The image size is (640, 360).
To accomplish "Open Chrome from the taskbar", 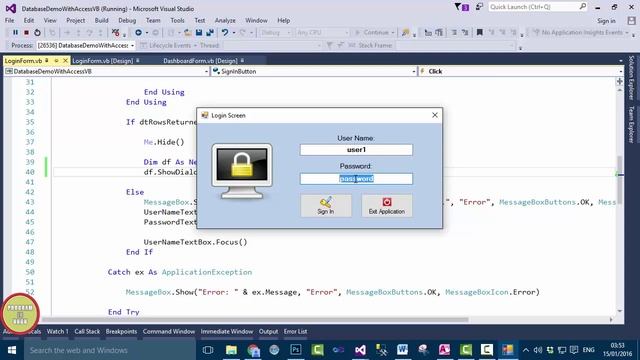I will (253, 350).
